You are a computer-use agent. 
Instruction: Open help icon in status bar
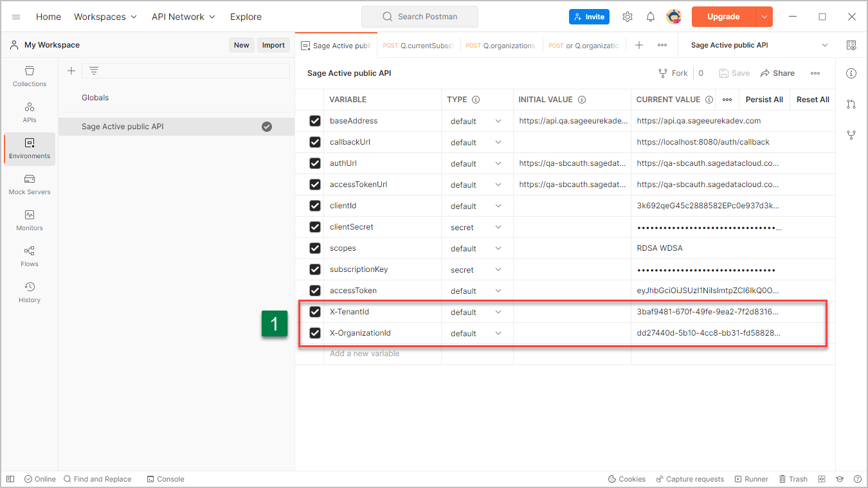coord(858,479)
